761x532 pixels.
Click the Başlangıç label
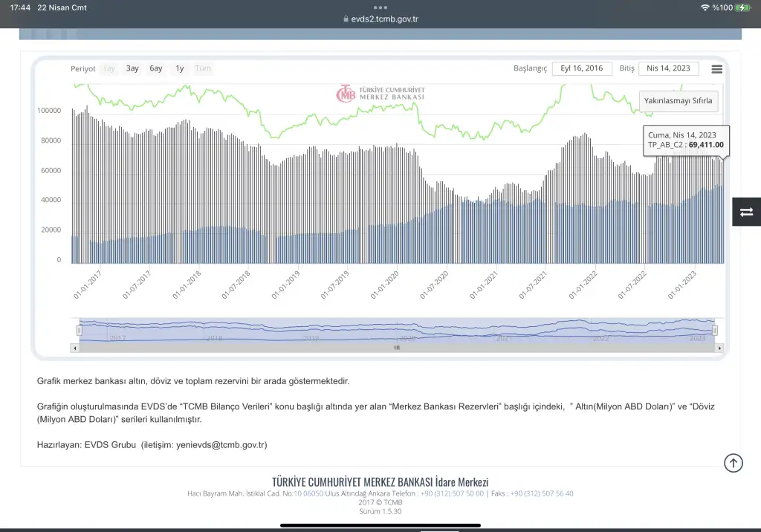click(530, 68)
